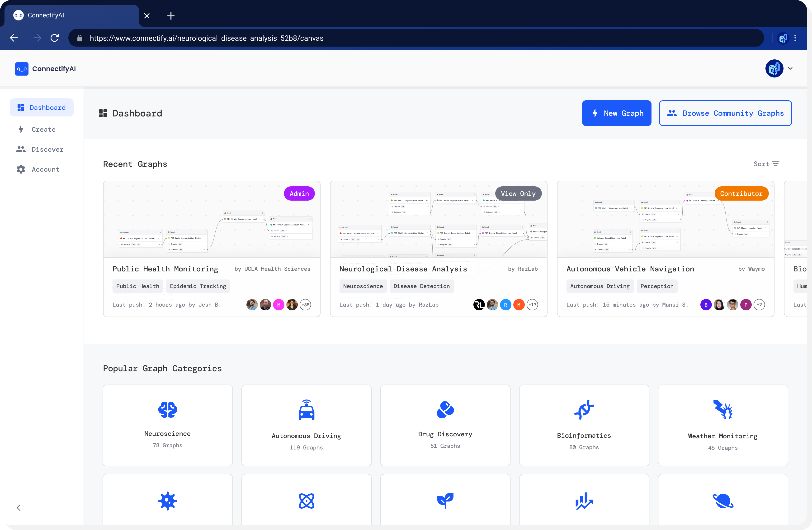812x530 pixels.
Task: Click the Bioinformatics category icon
Action: tap(584, 409)
